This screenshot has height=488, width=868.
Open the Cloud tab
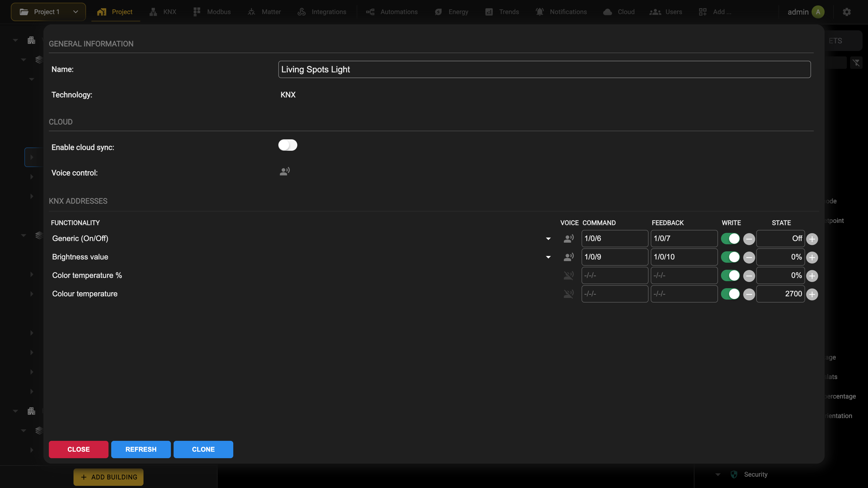click(x=619, y=12)
